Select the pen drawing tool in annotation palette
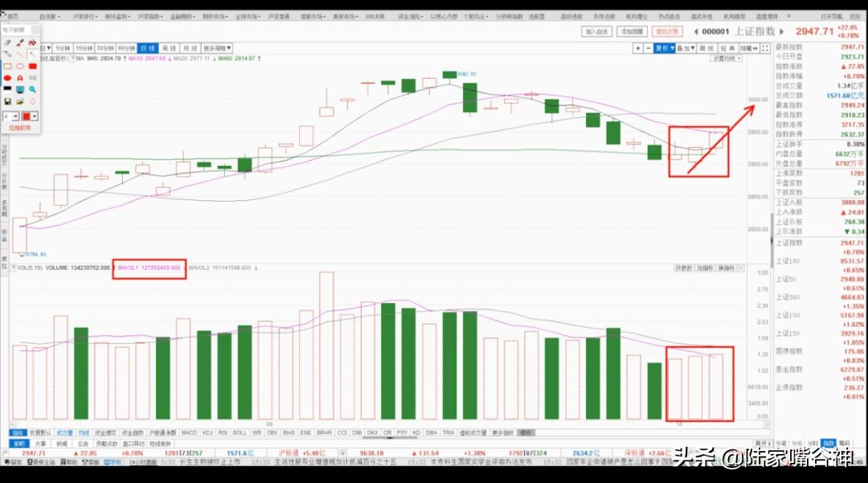The height and width of the screenshot is (483, 868). point(7,43)
